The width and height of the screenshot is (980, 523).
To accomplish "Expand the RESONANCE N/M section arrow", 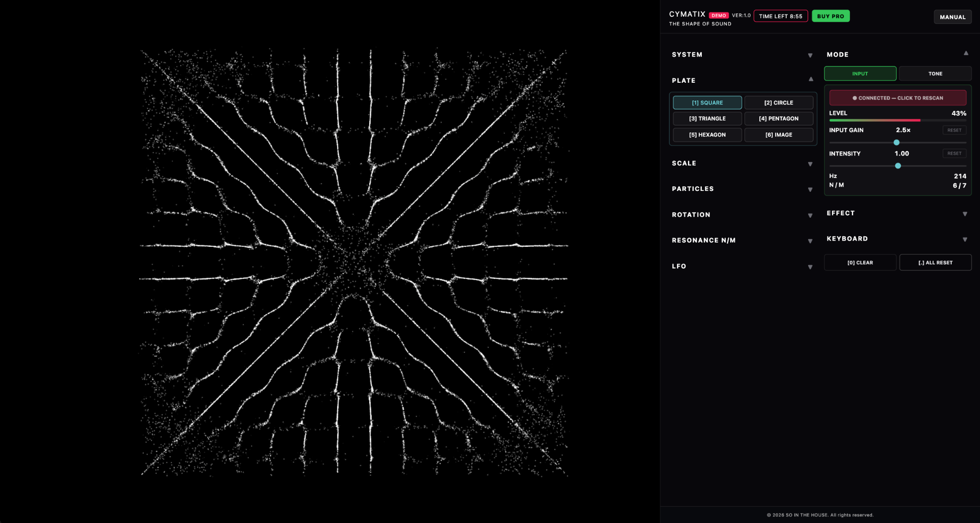I will (x=810, y=241).
